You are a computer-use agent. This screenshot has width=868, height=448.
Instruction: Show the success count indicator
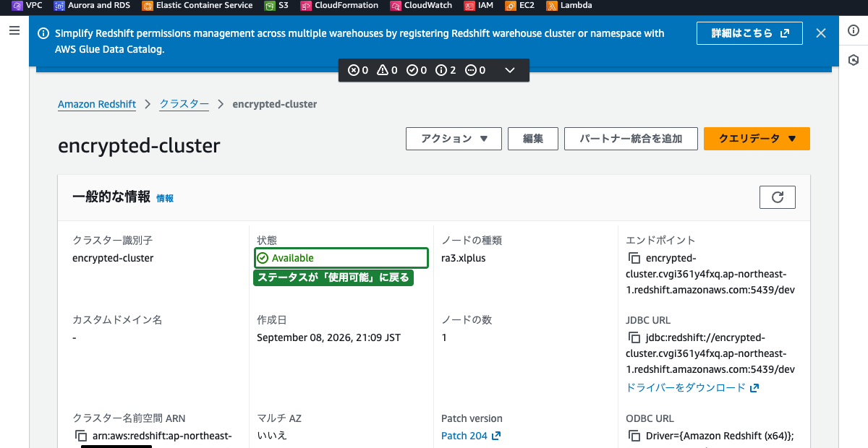(417, 70)
